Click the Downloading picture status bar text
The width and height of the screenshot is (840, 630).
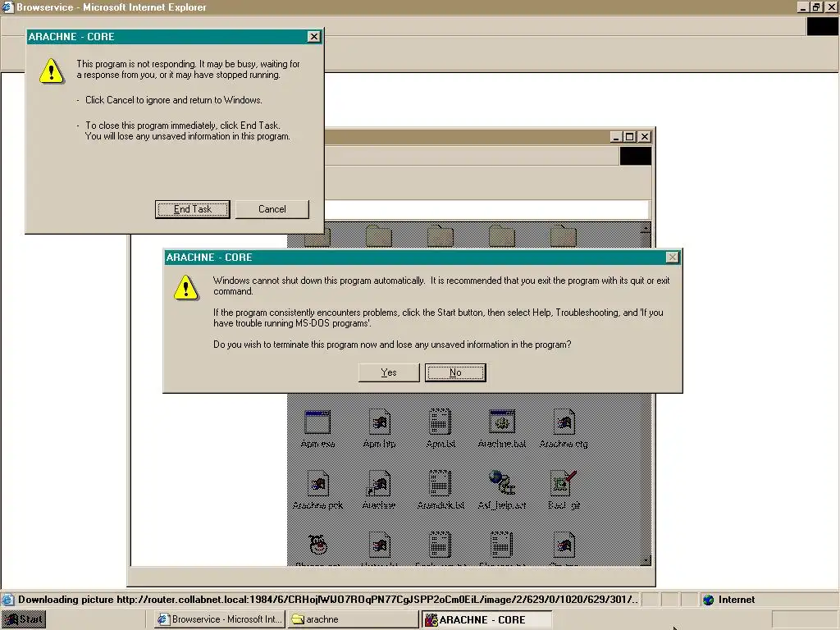[x=328, y=600]
